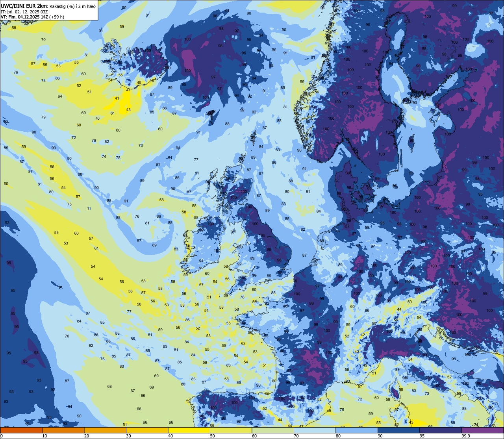Click the legend label "50"
The width and height of the screenshot is (504, 439).
pos(212,436)
